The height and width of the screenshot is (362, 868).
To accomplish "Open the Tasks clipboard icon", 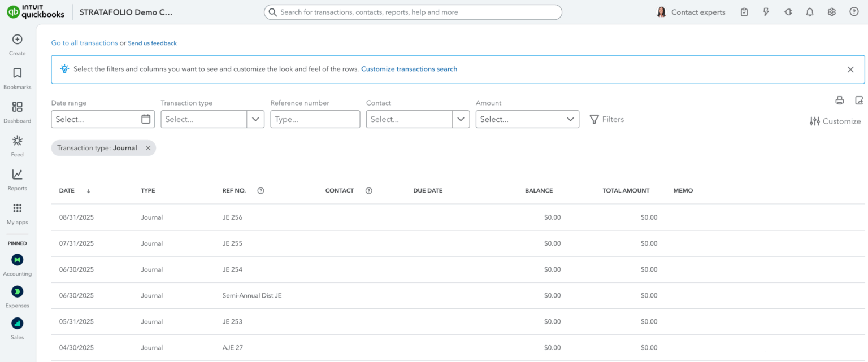I will coord(744,11).
